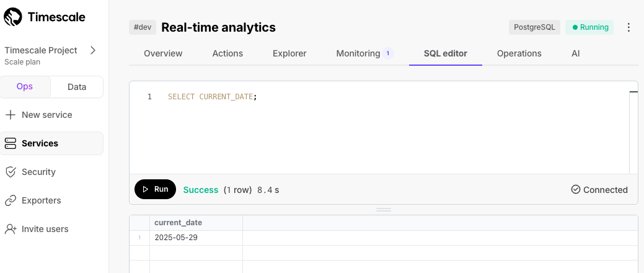This screenshot has width=644, height=273.
Task: Open the Overview tab
Action: [x=163, y=53]
